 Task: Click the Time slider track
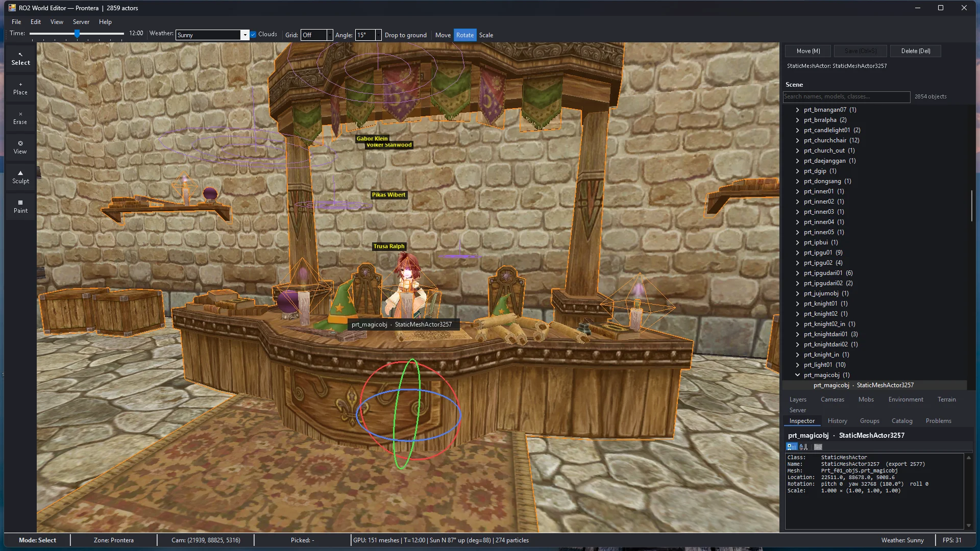click(77, 34)
